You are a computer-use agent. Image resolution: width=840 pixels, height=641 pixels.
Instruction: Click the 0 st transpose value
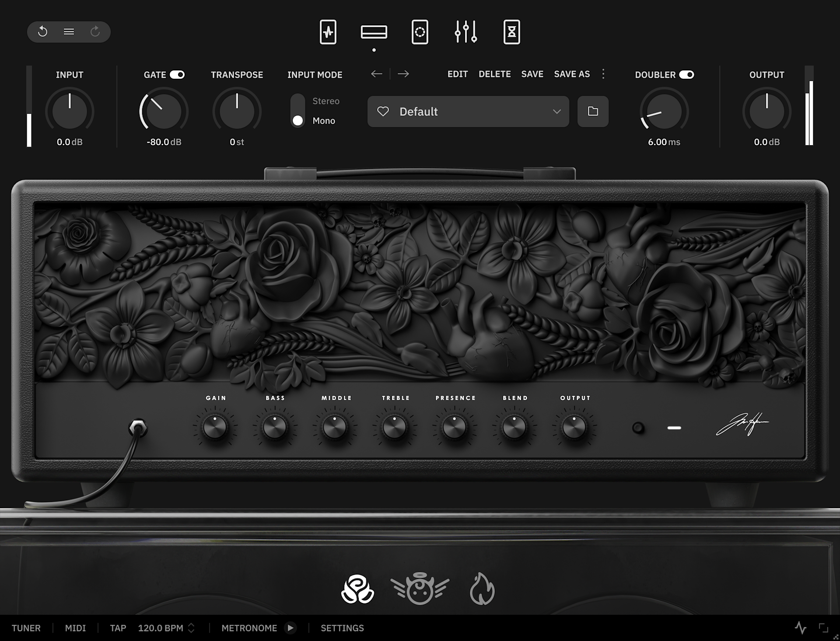[x=237, y=142]
